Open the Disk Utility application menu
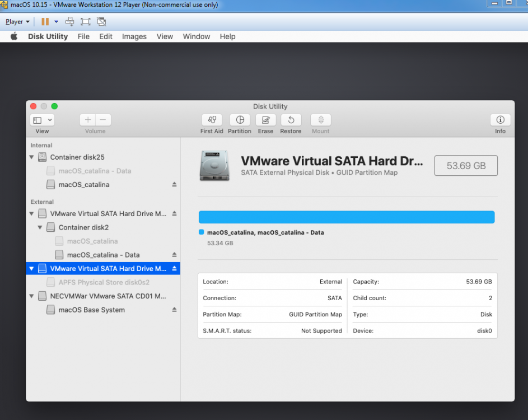Viewport: 528px width, 420px height. pyautogui.click(x=48, y=36)
